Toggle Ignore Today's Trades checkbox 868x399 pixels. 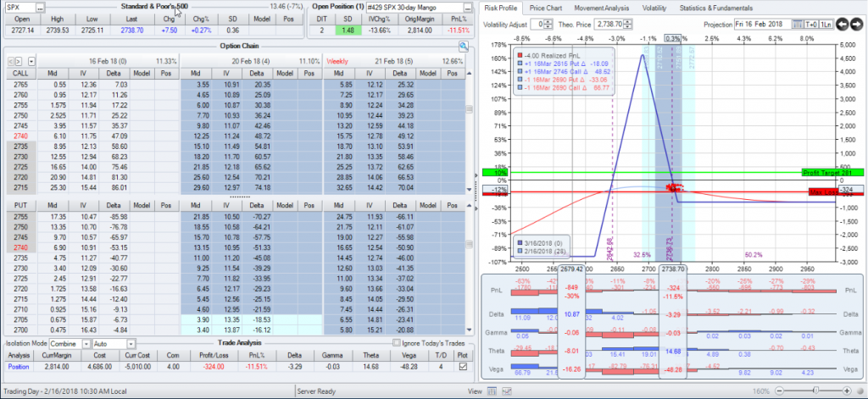[x=396, y=342]
